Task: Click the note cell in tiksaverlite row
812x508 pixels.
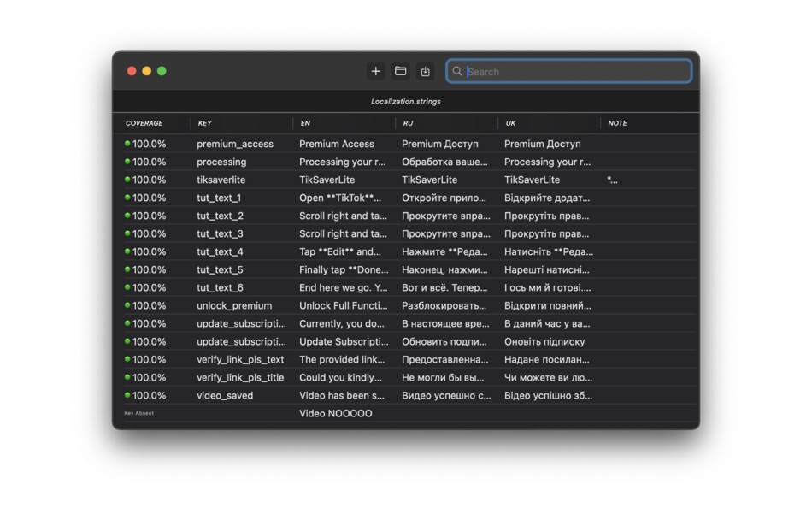Action: [x=612, y=180]
